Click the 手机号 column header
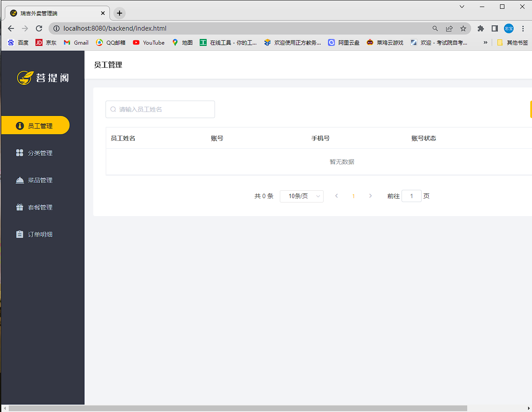This screenshot has height=412, width=532. coord(321,138)
